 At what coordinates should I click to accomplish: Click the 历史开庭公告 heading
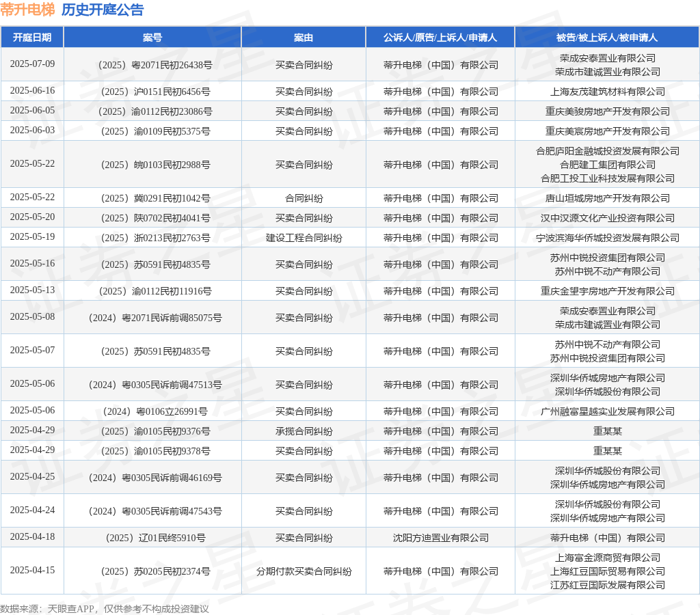coord(103,10)
